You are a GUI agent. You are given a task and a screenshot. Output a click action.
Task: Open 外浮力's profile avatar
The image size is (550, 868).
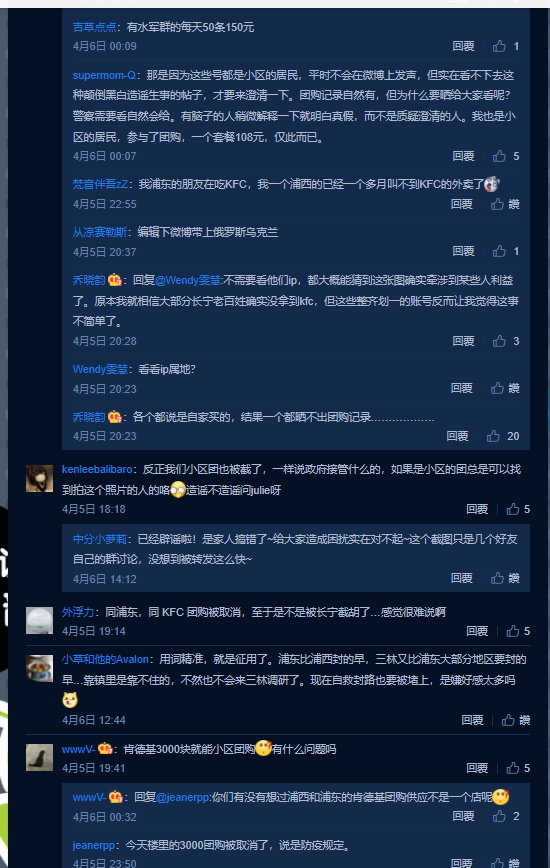pyautogui.click(x=39, y=620)
